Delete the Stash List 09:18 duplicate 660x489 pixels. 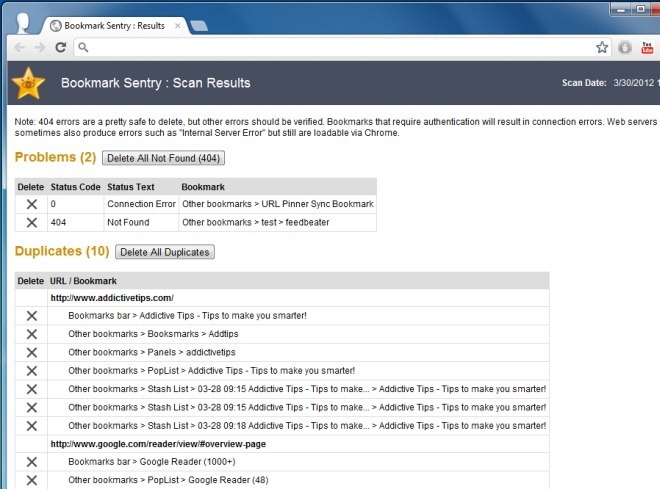pos(32,426)
